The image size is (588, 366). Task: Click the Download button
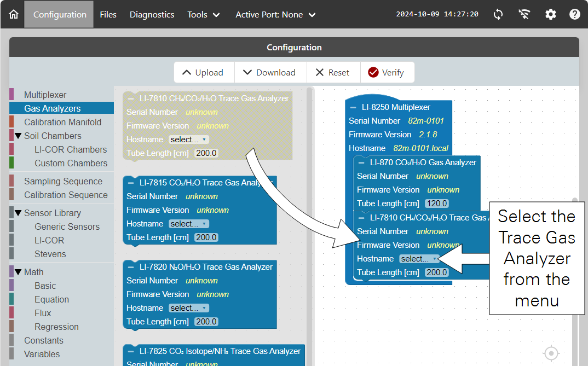click(x=270, y=72)
